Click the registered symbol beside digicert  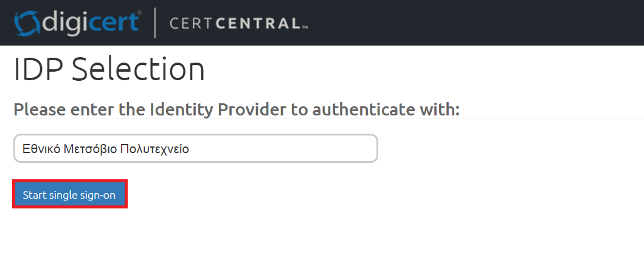[140, 13]
